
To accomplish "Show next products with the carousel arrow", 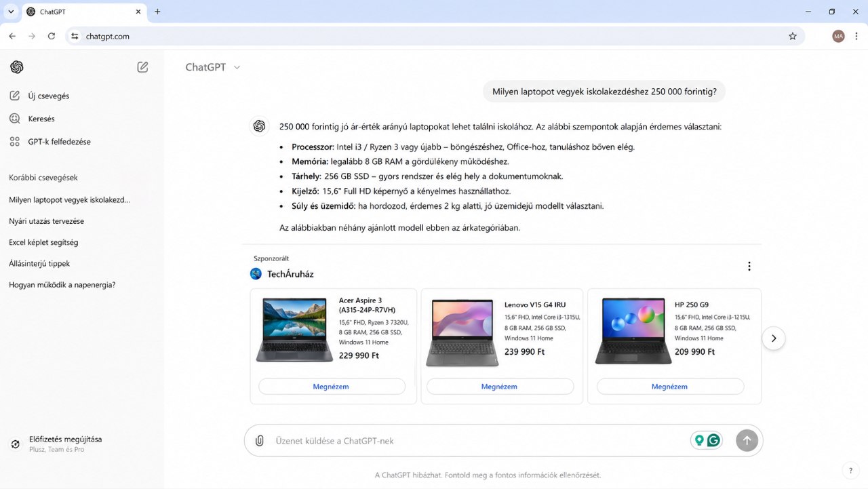I will pos(774,338).
